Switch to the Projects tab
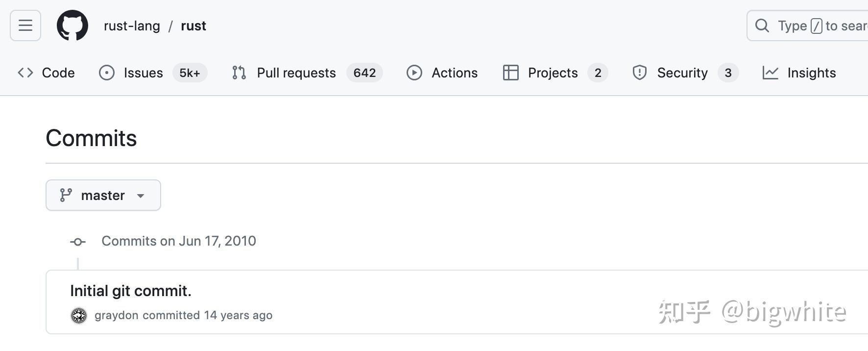Image resolution: width=868 pixels, height=351 pixels. coord(553,73)
